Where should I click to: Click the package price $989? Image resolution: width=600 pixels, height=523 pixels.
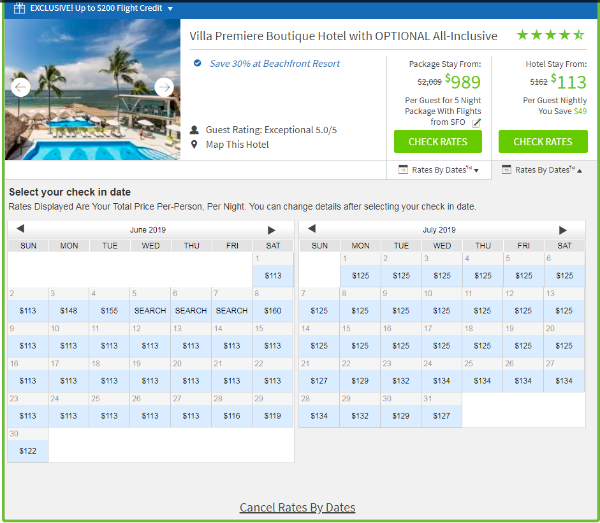463,82
